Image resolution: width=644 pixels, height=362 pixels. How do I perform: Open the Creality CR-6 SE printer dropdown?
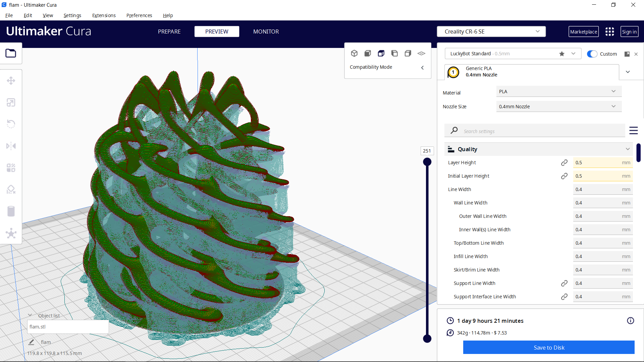(491, 31)
